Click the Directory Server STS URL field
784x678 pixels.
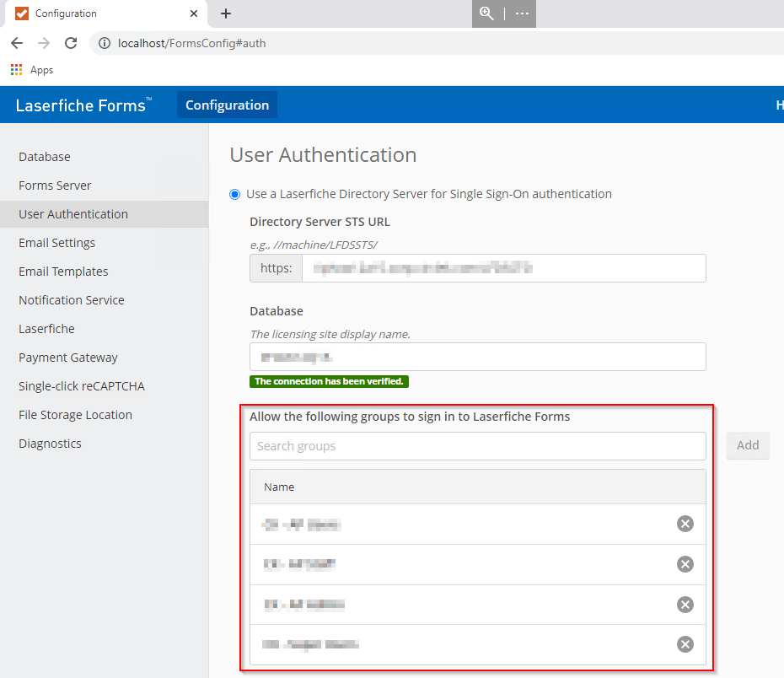pos(504,268)
